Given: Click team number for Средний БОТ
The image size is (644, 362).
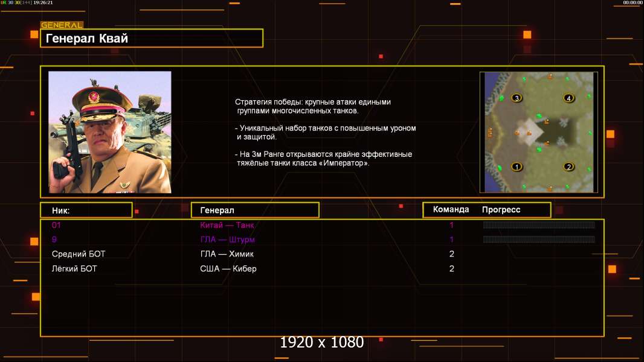Looking at the screenshot, I should click(451, 254).
